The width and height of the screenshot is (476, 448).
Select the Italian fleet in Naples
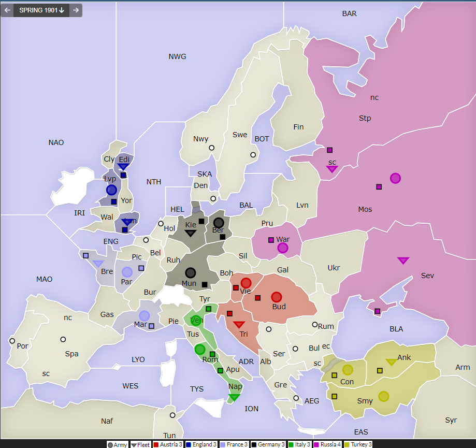coord(234,397)
